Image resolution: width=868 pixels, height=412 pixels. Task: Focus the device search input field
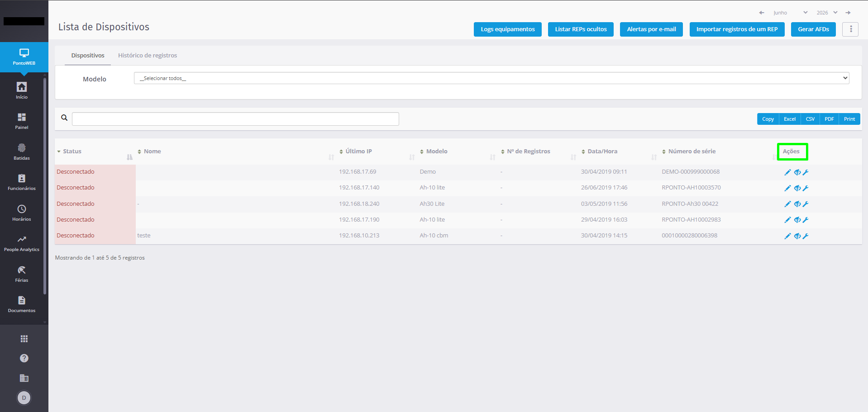(x=235, y=119)
